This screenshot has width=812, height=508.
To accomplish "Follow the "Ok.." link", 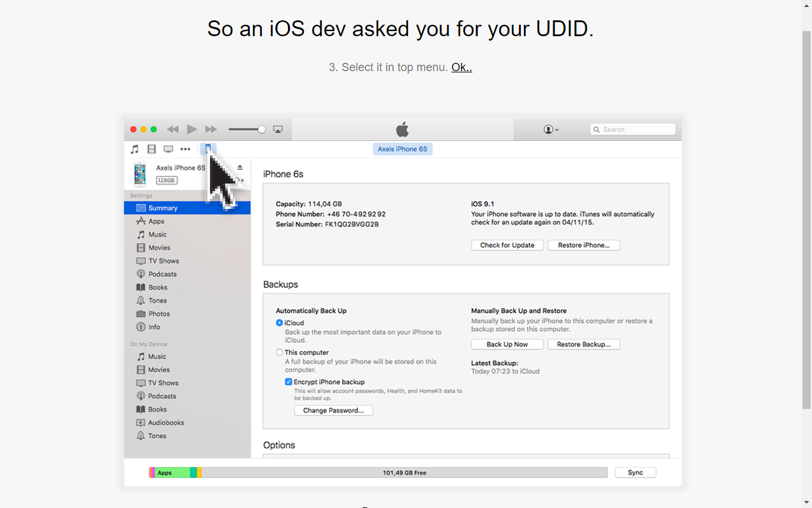I will (462, 67).
